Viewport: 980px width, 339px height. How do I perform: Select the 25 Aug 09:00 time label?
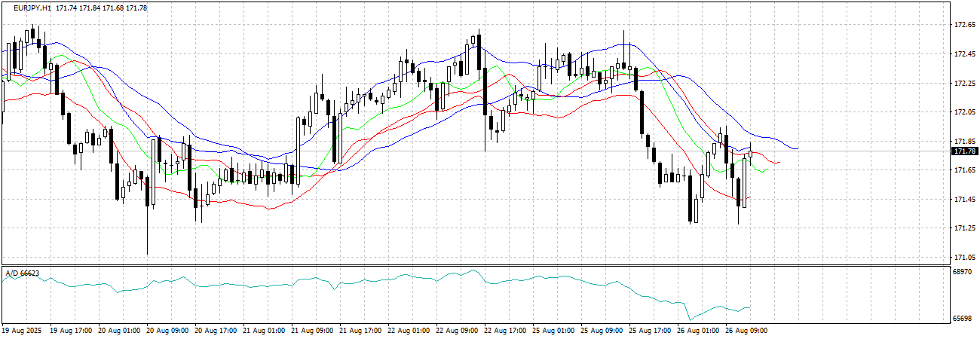tap(602, 331)
